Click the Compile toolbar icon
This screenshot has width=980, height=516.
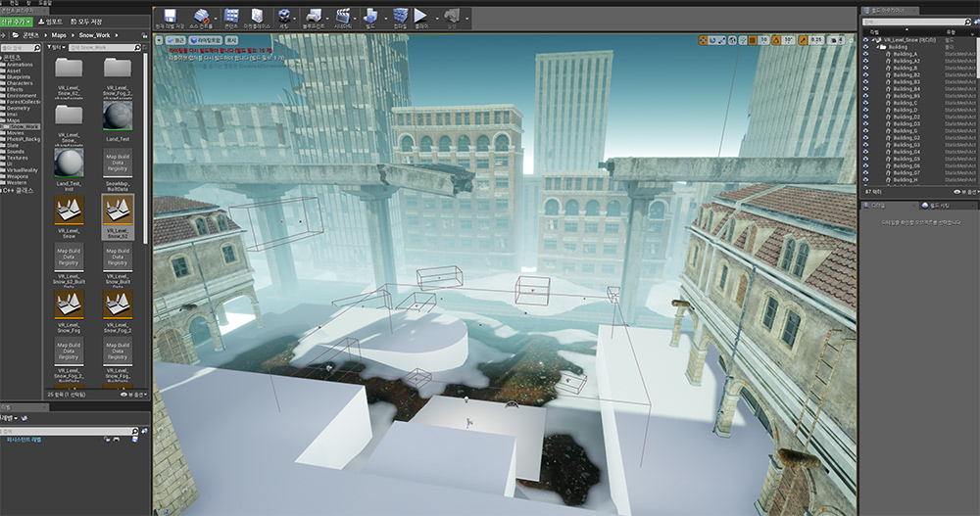400,17
